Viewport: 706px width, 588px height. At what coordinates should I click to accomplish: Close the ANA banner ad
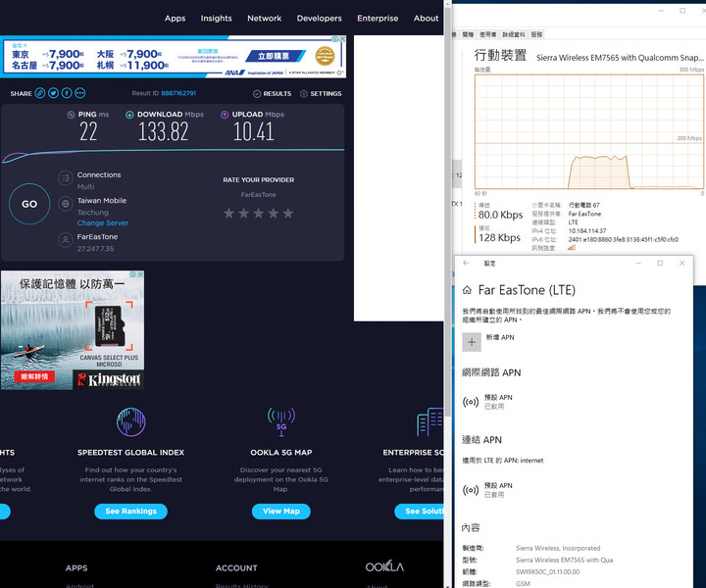point(342,39)
